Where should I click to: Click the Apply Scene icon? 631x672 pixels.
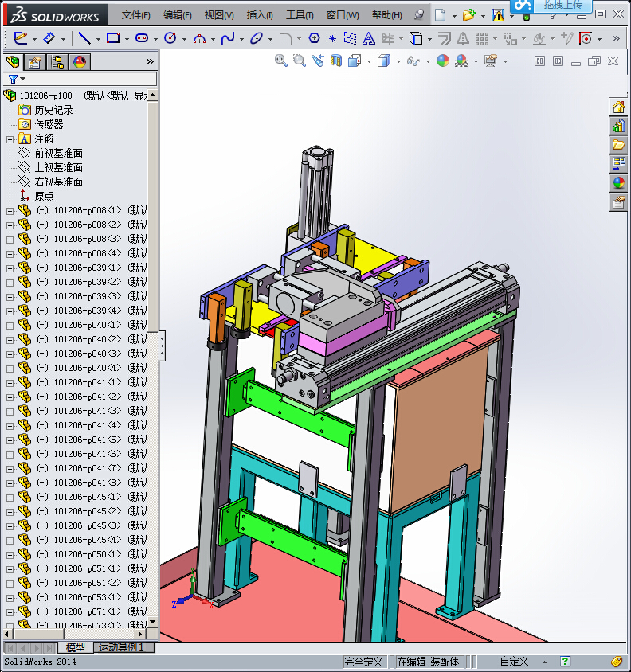click(x=461, y=61)
